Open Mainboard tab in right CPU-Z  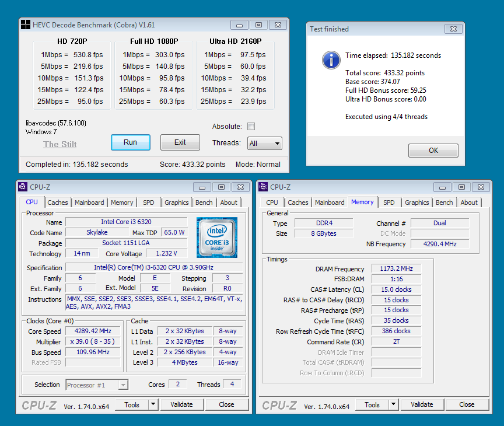tap(330, 202)
